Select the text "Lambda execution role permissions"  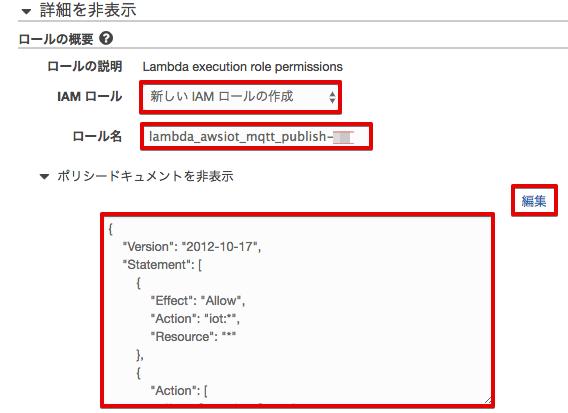242,67
